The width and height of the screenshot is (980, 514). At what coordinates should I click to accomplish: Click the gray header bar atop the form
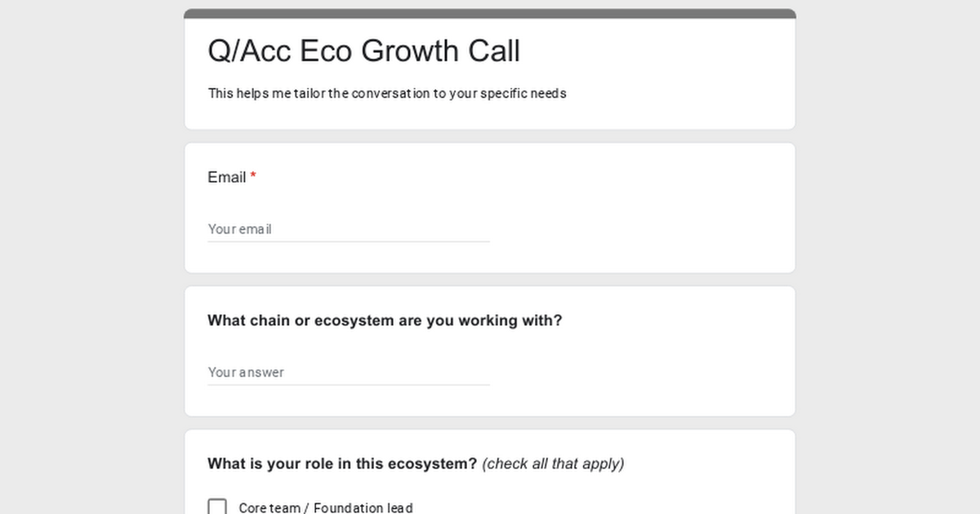(x=490, y=14)
